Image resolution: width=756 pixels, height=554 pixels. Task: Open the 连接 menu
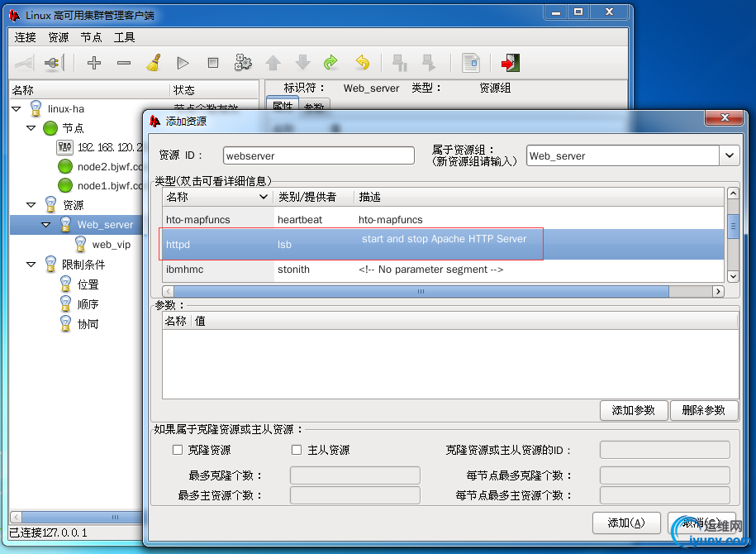(x=25, y=37)
